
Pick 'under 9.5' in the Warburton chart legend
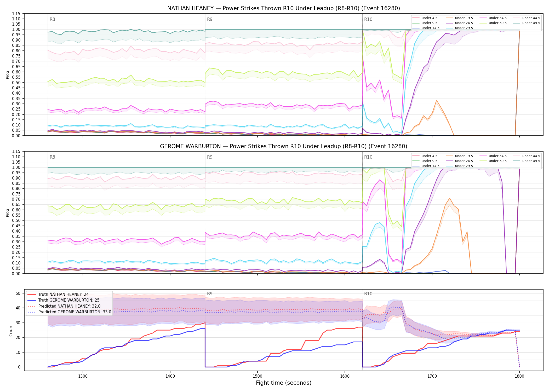coord(429,161)
